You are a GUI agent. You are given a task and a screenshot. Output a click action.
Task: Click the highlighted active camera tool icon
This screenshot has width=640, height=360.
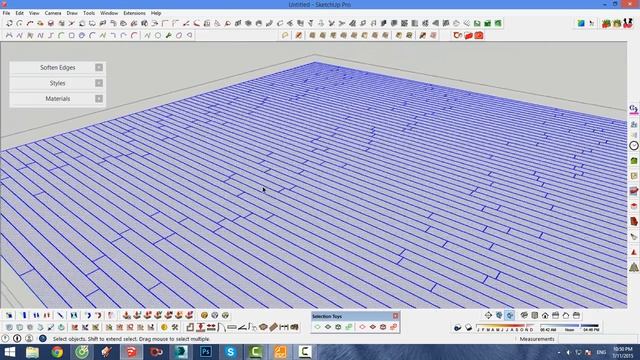pos(509,315)
